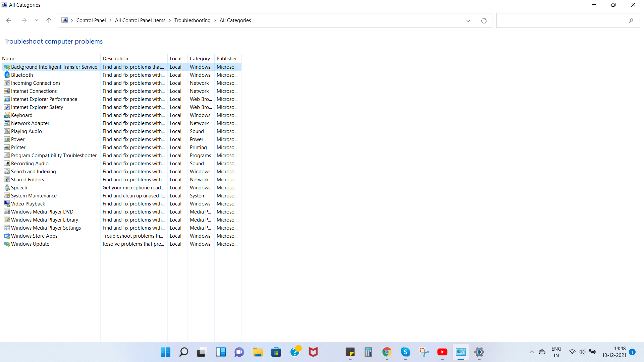The height and width of the screenshot is (362, 644).
Task: Open Bluetooth troubleshooter
Action: coord(22,75)
